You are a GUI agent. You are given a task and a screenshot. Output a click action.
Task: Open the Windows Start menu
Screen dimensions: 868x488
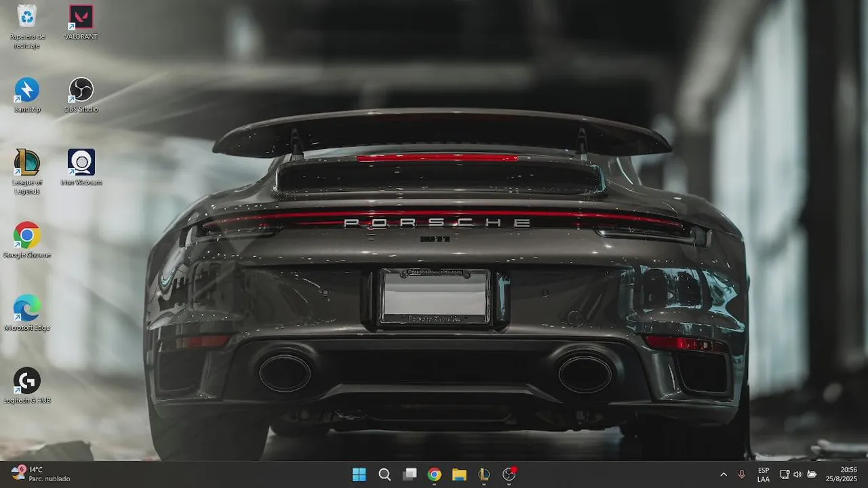[359, 474]
